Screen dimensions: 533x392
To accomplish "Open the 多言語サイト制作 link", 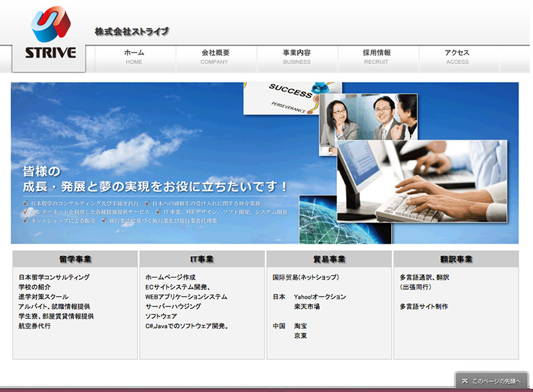I will [424, 306].
